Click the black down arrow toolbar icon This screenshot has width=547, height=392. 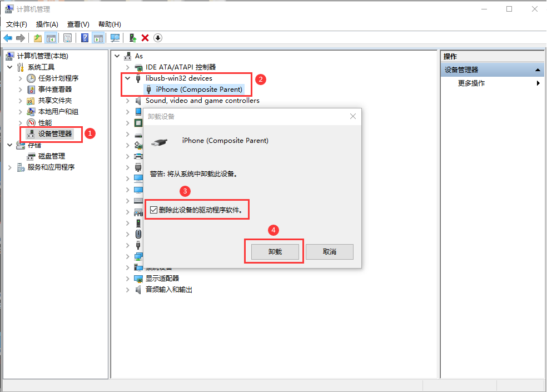click(158, 38)
